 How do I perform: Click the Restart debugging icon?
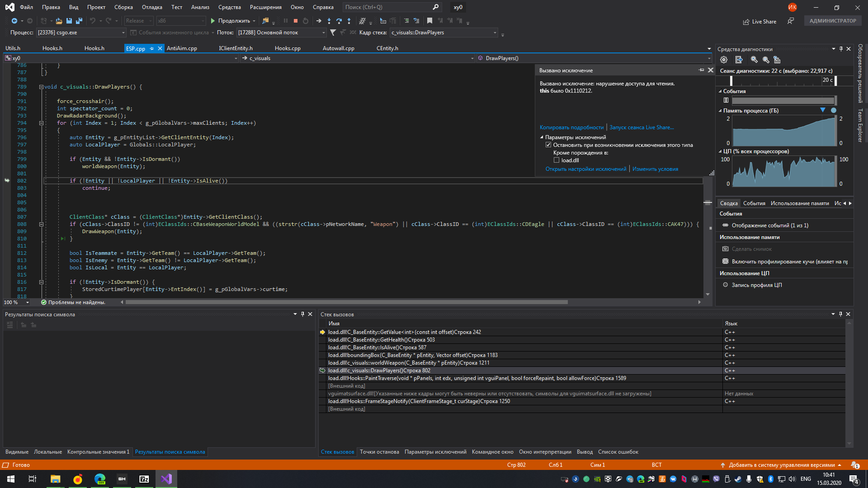point(306,21)
